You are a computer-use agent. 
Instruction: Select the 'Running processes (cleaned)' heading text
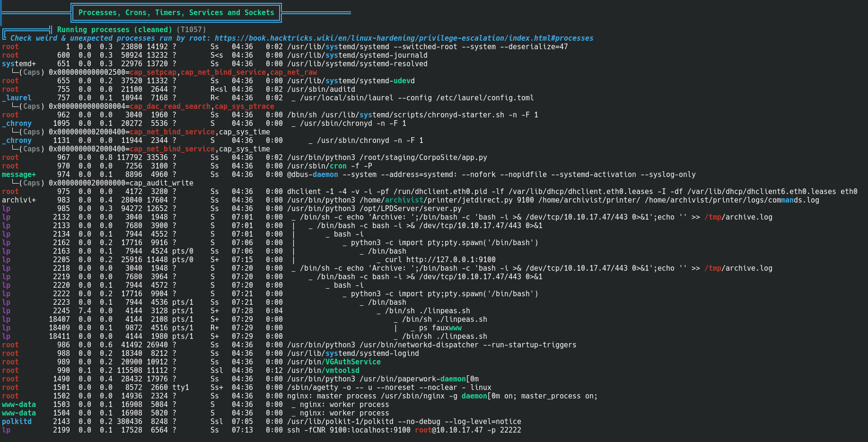[114, 30]
